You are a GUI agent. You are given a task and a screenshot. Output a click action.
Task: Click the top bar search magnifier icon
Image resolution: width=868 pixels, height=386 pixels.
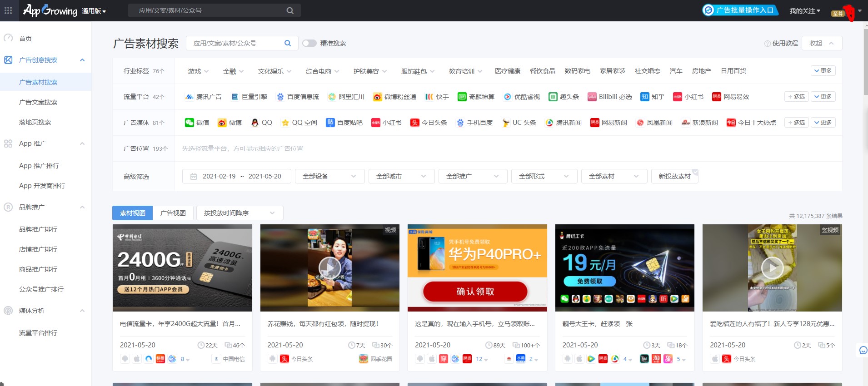290,10
